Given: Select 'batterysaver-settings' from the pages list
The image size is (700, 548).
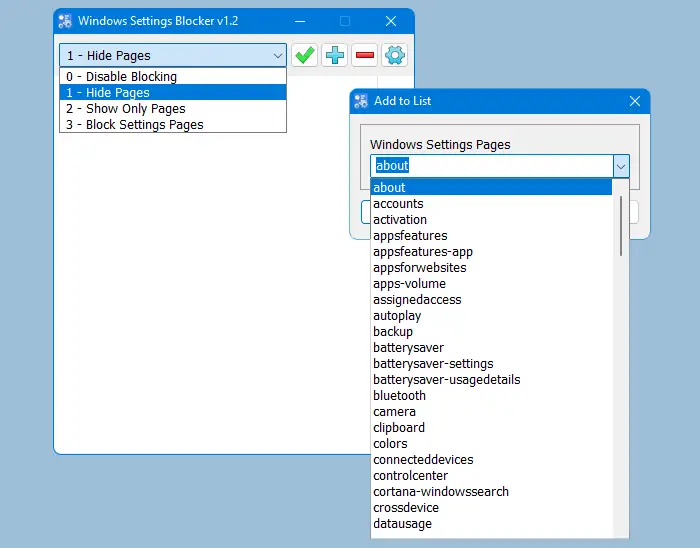Looking at the screenshot, I should click(x=492, y=364).
